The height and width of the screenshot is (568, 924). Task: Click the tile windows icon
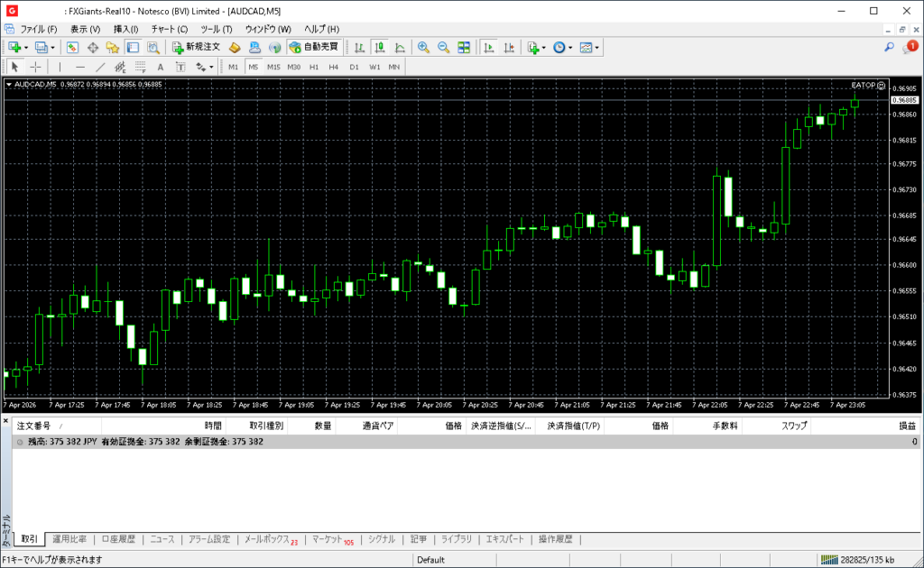pyautogui.click(x=464, y=47)
